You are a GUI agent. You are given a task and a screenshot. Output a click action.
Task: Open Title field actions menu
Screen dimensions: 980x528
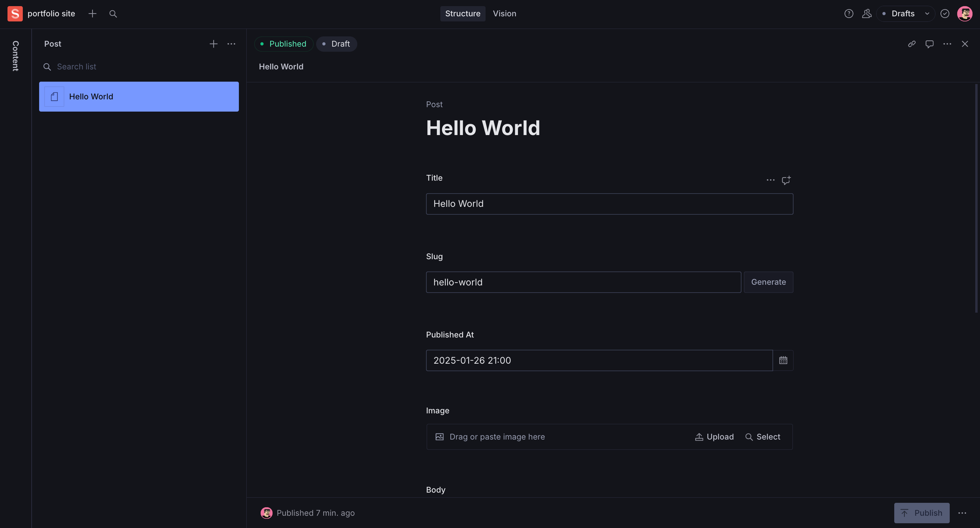(770, 180)
